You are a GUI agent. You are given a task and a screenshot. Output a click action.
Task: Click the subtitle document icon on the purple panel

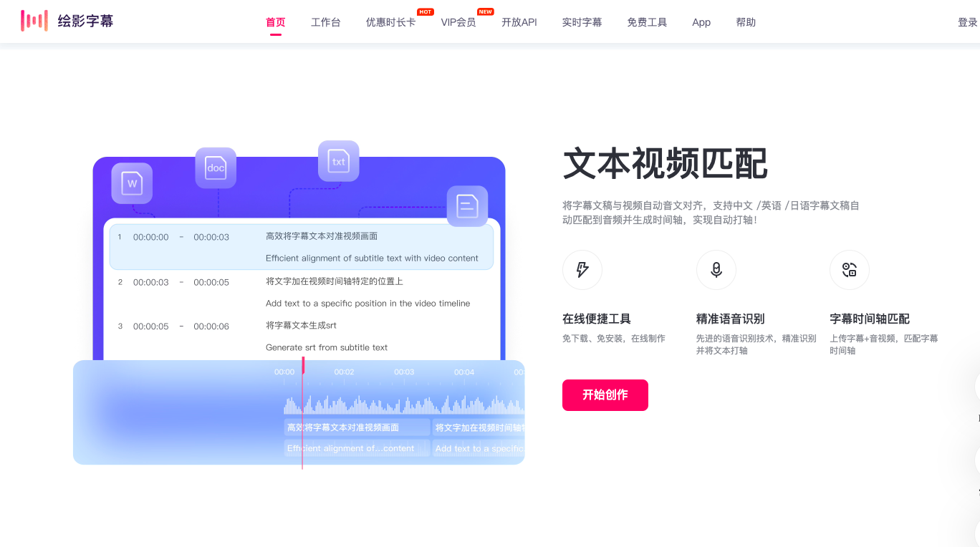pyautogui.click(x=467, y=206)
